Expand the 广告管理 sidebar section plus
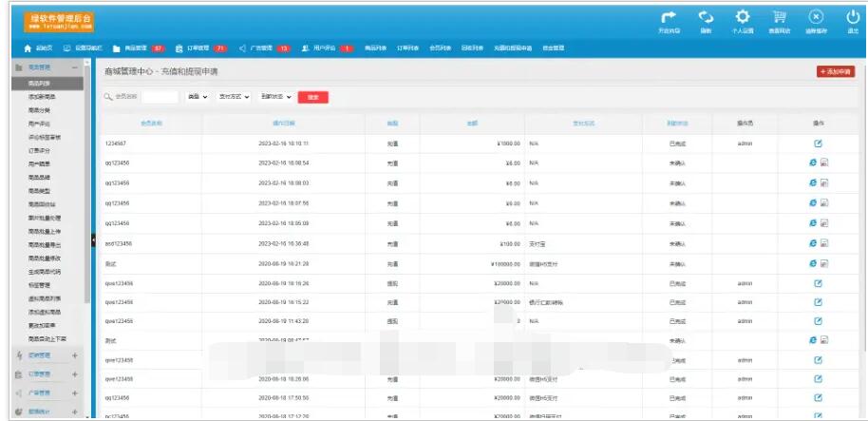Screen dimensions: 868x421 (75, 393)
